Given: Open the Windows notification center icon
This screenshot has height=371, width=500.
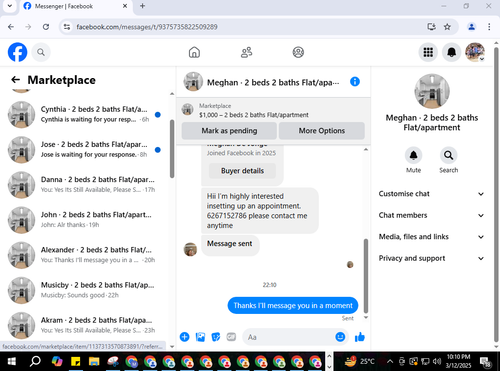Looking at the screenshot, I should [x=485, y=362].
